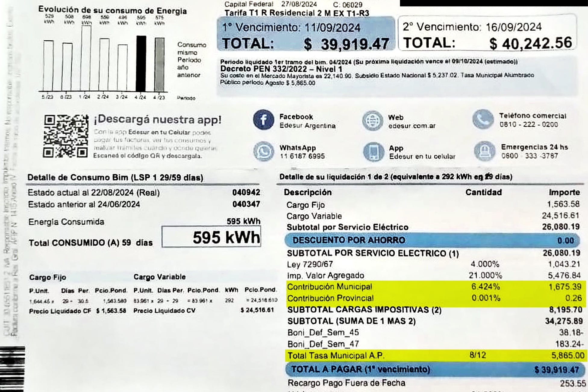Click the black 4/24 consumption bar
The height and width of the screenshot is (392, 588).
click(141, 63)
